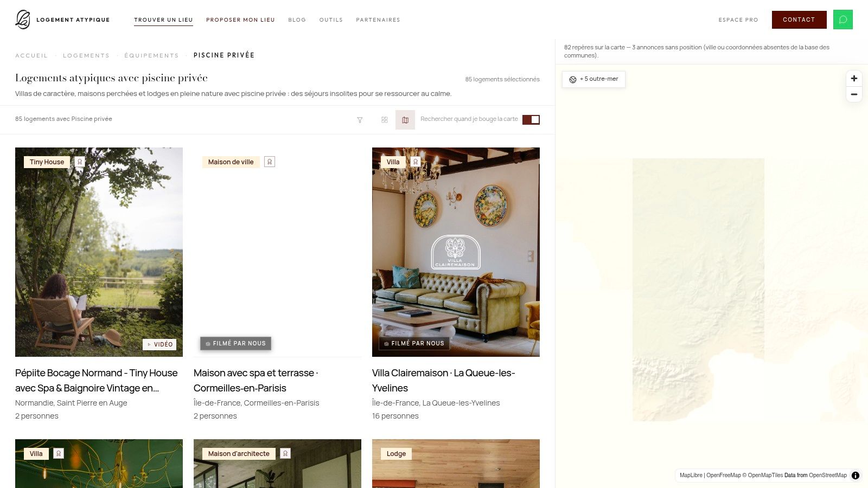This screenshot has height=488, width=868.
Task: Bookmark the Tiny House listing
Action: click(80, 162)
